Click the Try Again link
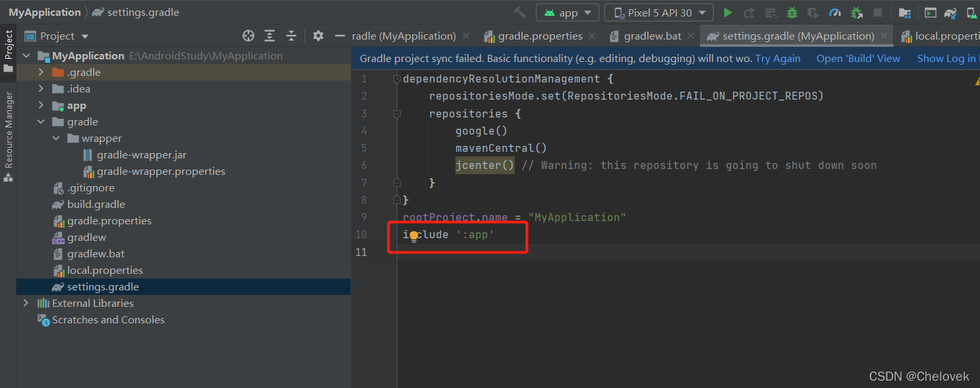980x388 pixels. 778,59
